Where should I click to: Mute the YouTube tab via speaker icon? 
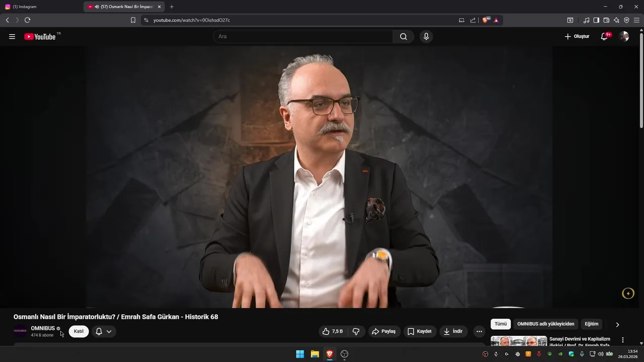click(x=97, y=7)
